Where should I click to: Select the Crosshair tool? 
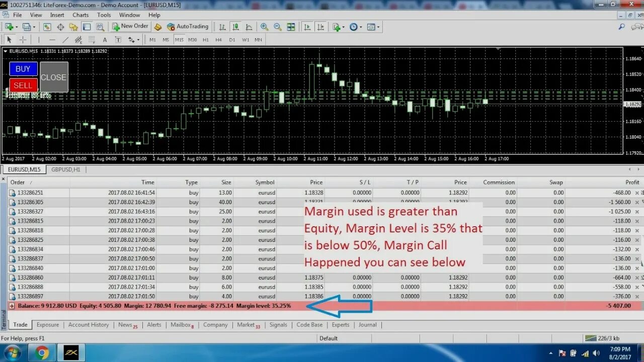22,39
